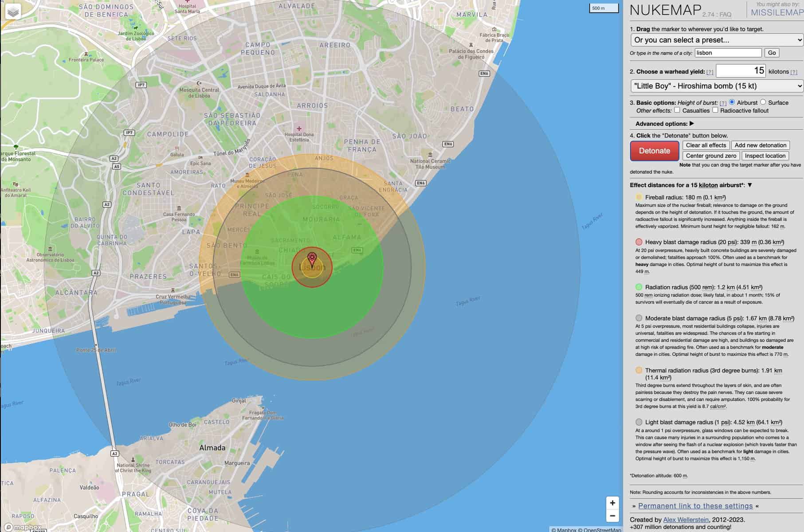Viewport: 804px width, 532px height.
Task: Enable the Casualties checkbox
Action: [x=677, y=110]
